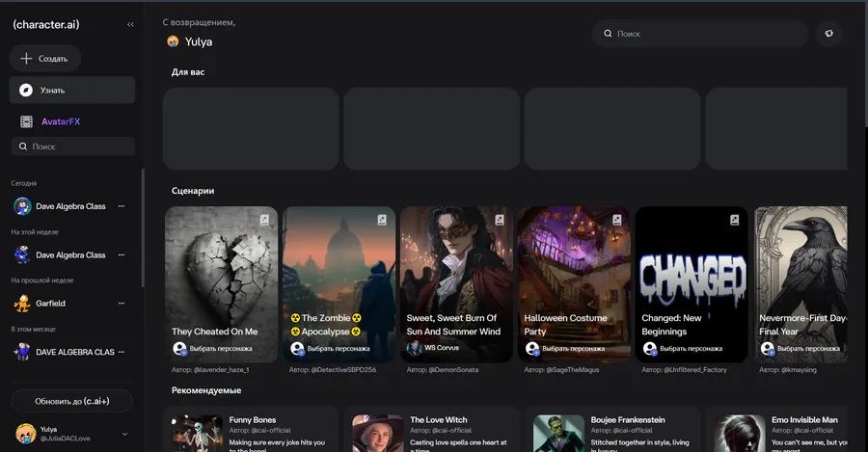This screenshot has width=868, height=452.
Task: Open options for today's Dave Algebra Class
Action: click(122, 206)
